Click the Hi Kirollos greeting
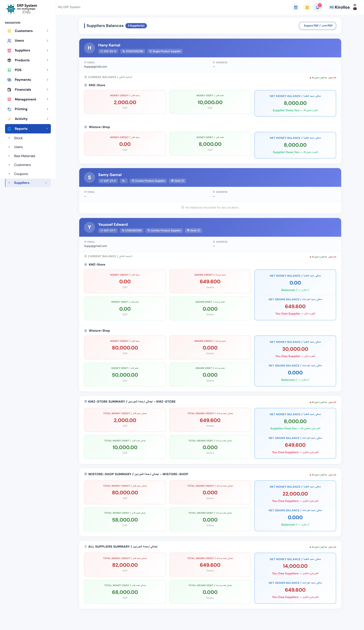 click(x=340, y=7)
